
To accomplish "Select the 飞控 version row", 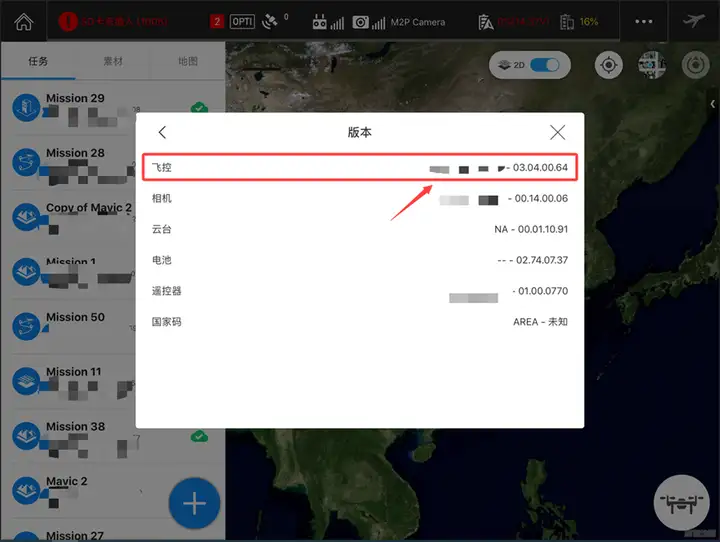I will pyautogui.click(x=360, y=167).
